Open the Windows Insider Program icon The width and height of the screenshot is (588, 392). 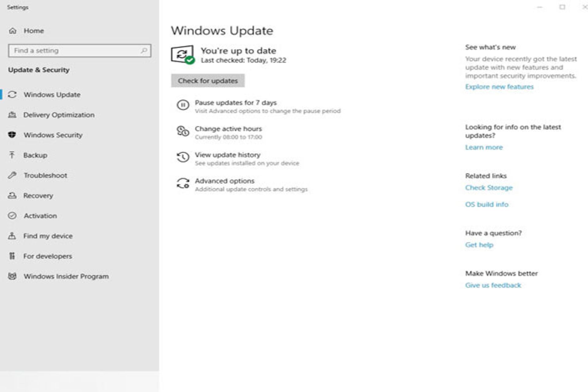point(12,276)
